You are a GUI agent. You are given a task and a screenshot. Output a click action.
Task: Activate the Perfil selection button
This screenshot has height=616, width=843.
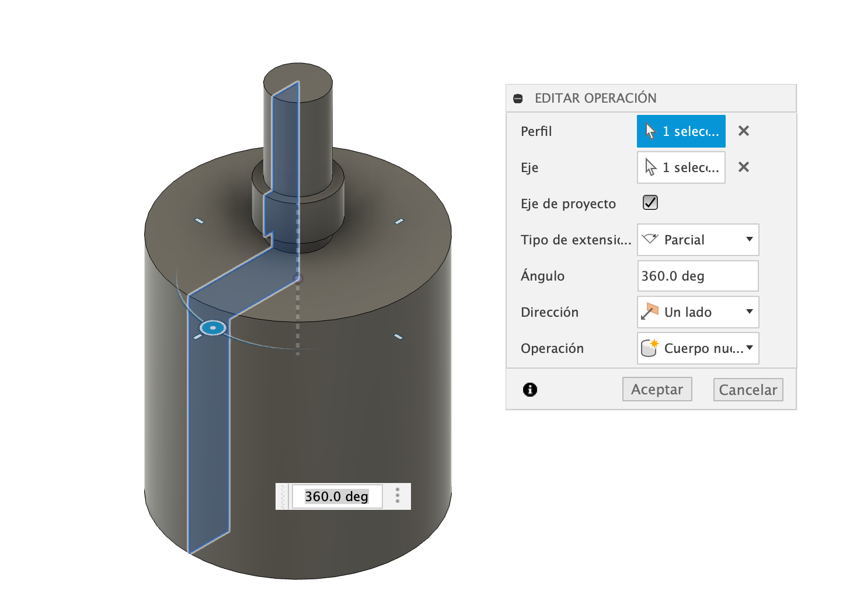[681, 131]
